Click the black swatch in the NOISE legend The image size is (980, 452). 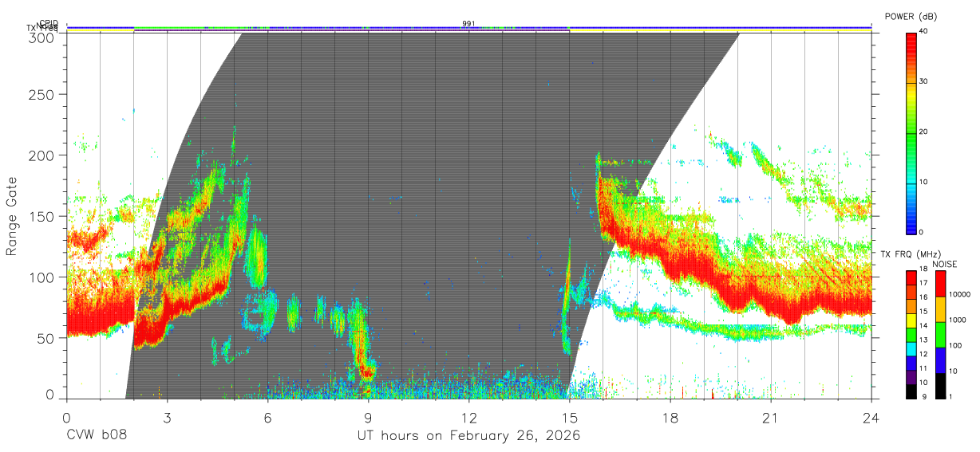940,384
